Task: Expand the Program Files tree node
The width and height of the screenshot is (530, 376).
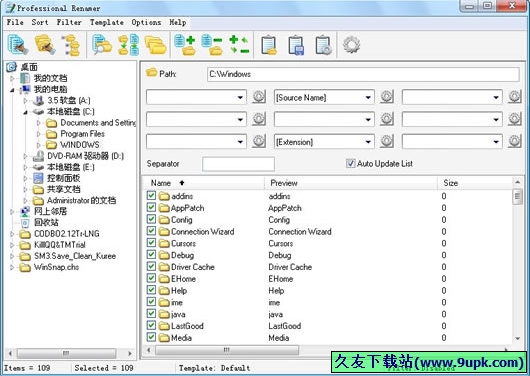Action: (x=39, y=134)
